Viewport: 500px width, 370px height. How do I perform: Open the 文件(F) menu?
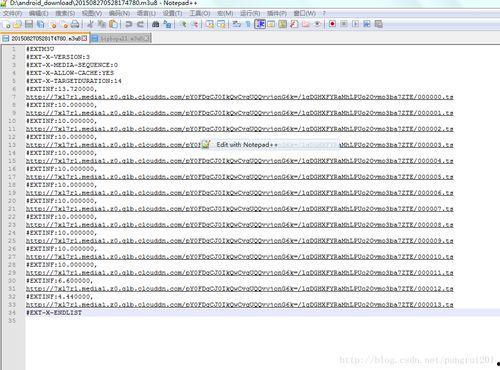coord(12,13)
